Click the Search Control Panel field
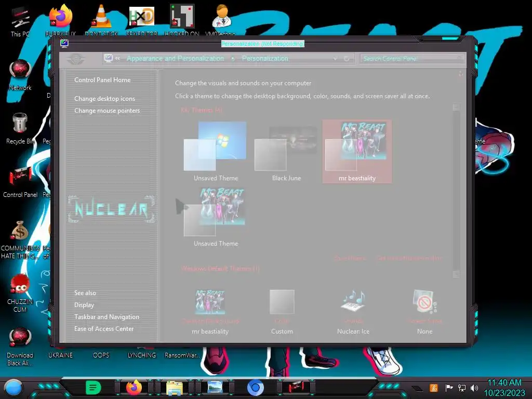This screenshot has width=532, height=399. pos(412,59)
